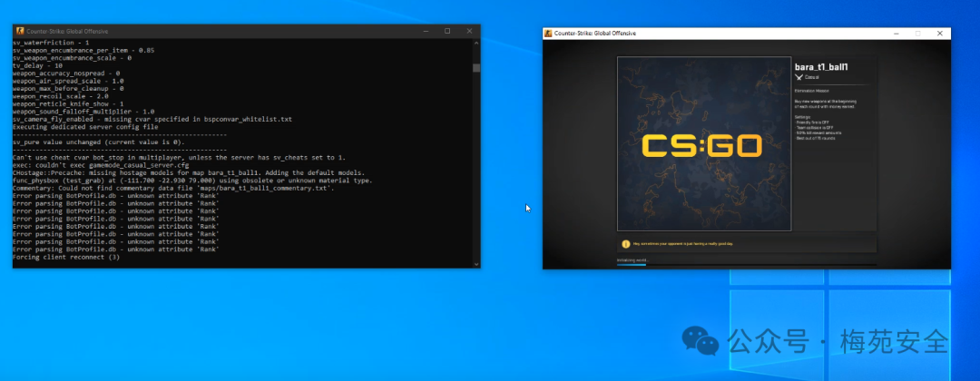Viewport: 980px width, 381px height.
Task: Click the 'Elimination Mission' heading
Action: pos(810,91)
